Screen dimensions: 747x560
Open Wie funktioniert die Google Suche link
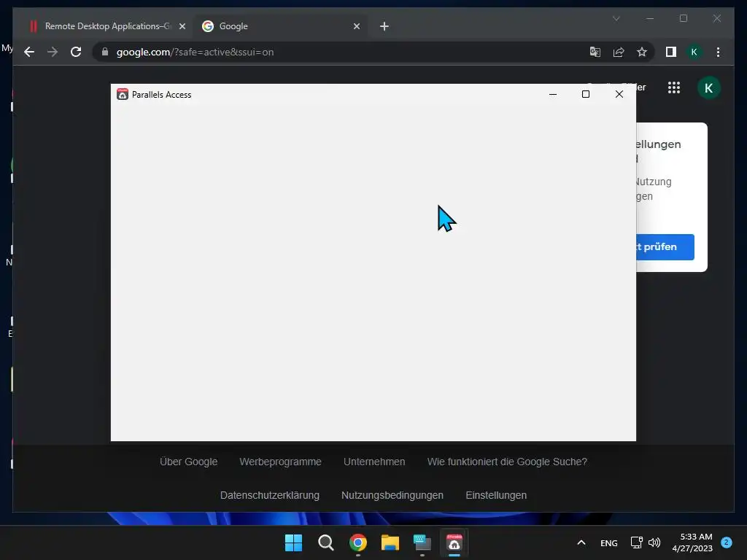507,462
